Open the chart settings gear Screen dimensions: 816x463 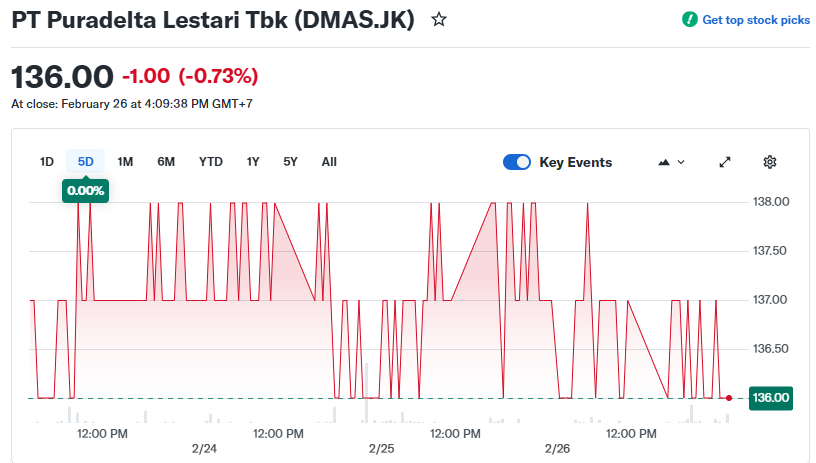(770, 162)
